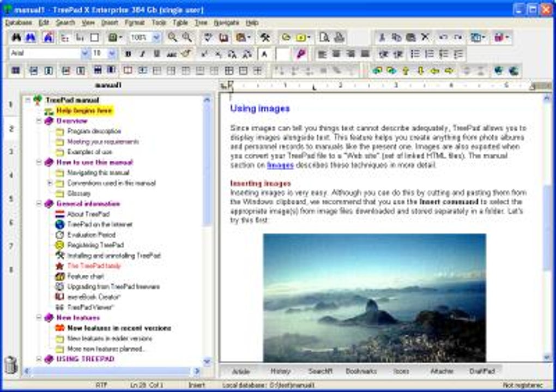Follow the Images hyperlink in article

[280, 165]
